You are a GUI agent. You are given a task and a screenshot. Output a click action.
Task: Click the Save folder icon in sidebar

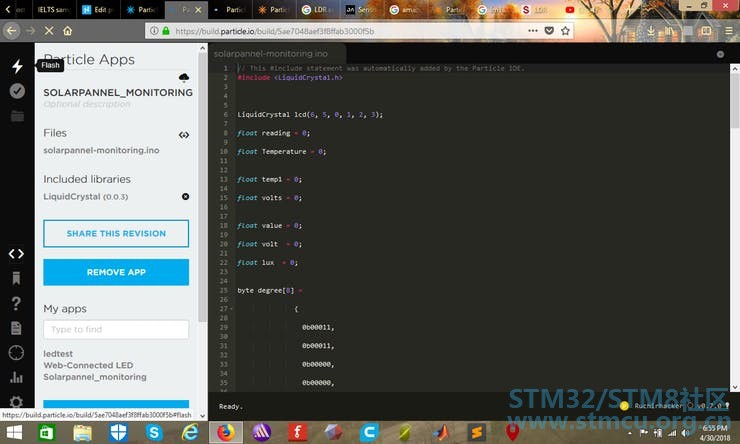[16, 116]
